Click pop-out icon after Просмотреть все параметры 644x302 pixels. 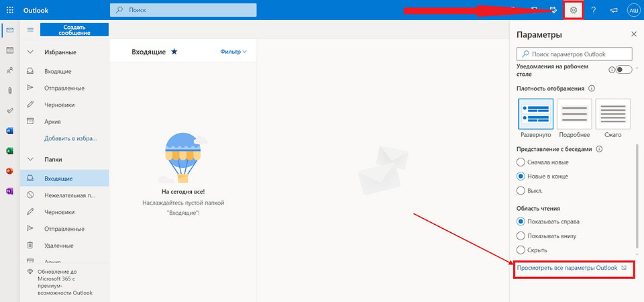click(x=625, y=268)
